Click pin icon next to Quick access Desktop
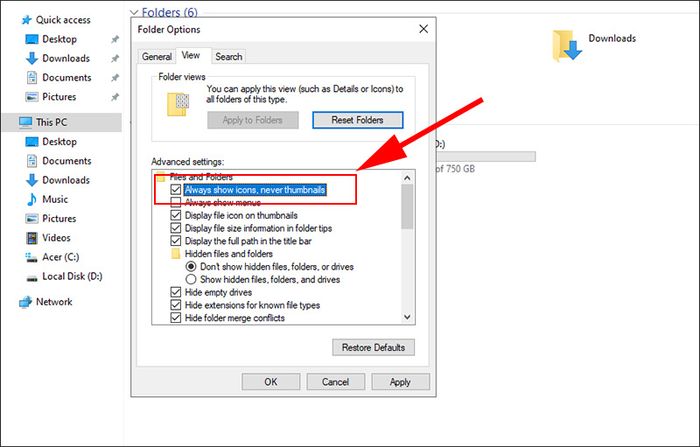 [x=115, y=39]
